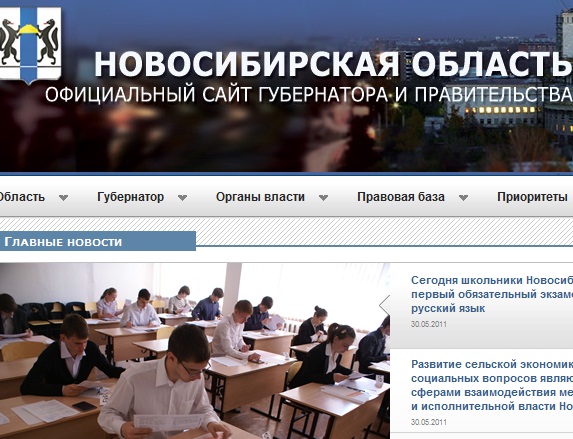Open the Органы власти menu item
Viewport: 573px width, 439px height.
(260, 197)
